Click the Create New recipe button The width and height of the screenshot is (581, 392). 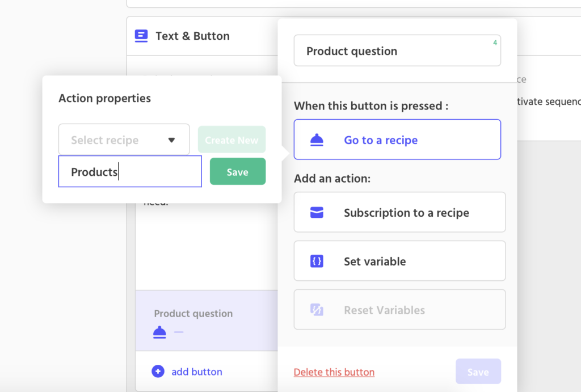click(231, 139)
